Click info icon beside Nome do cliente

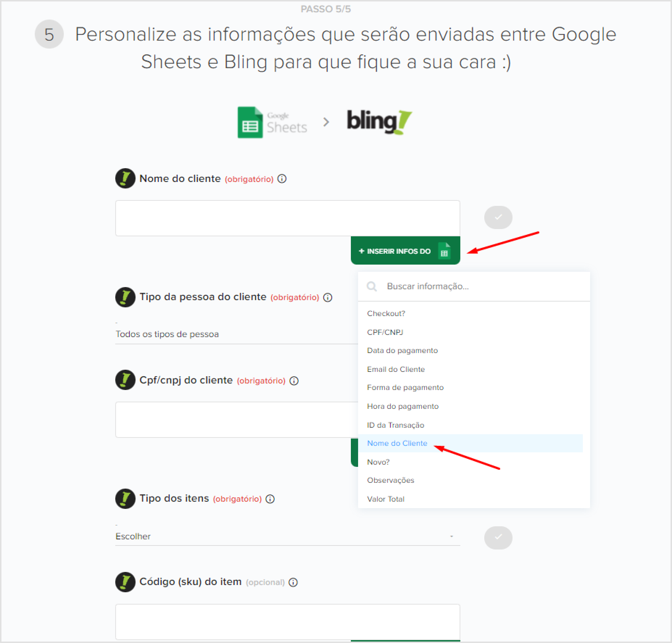[x=282, y=179]
